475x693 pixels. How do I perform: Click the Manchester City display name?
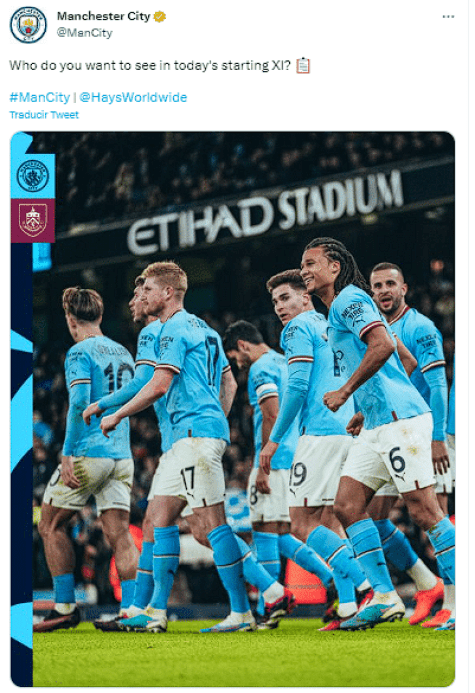tap(103, 16)
